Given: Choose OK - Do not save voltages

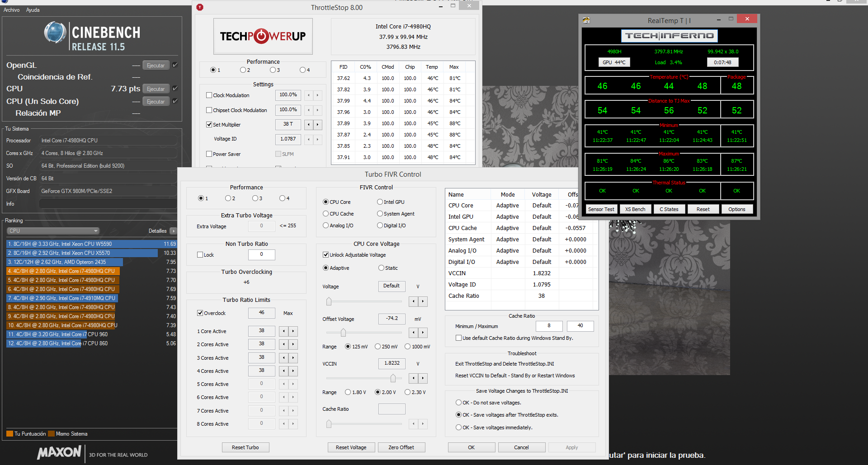Looking at the screenshot, I should pos(458,403).
